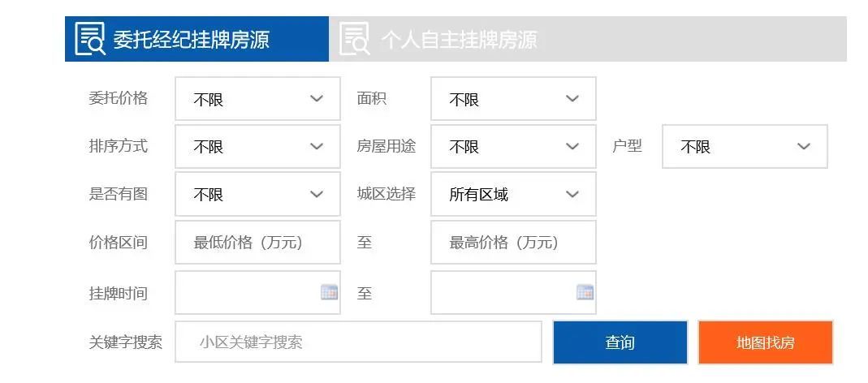Click the 最低价格 (万元) input field
The height and width of the screenshot is (383, 868).
[x=257, y=243]
